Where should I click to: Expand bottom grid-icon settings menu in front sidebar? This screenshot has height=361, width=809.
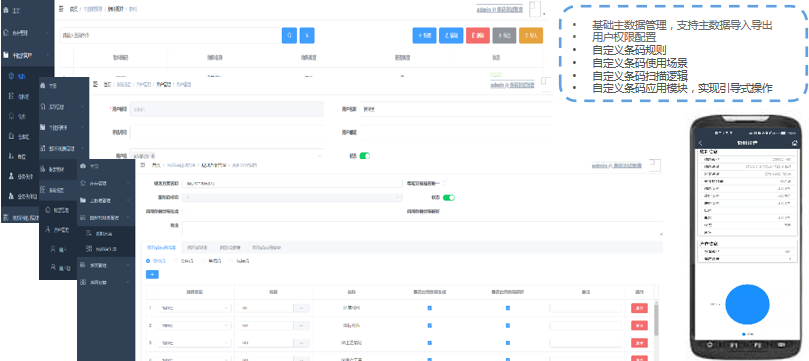click(x=106, y=283)
